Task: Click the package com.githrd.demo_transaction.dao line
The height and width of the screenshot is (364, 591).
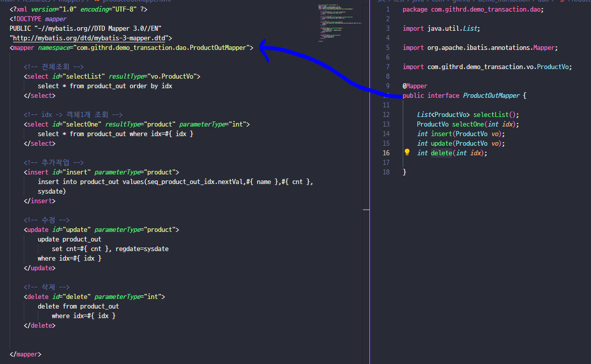Action: (x=473, y=9)
